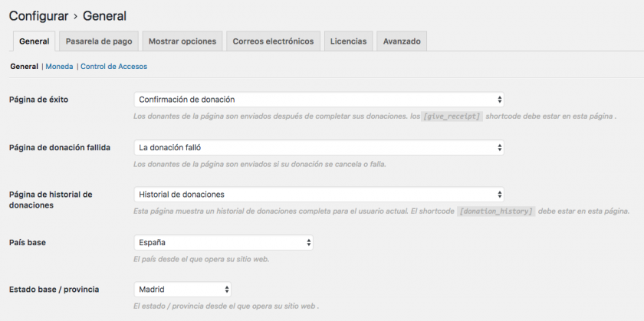Change the province dropdown set to Madrid
Image resolution: width=644 pixels, height=321 pixels.
[x=182, y=290]
